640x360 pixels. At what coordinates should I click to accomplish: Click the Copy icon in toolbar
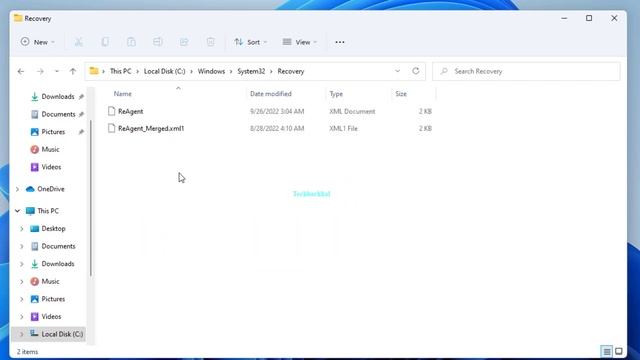tap(105, 42)
